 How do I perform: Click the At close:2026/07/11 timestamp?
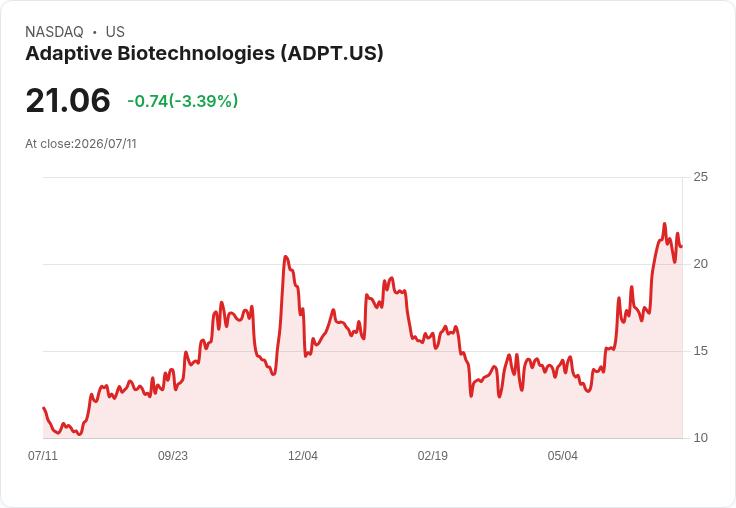(81, 144)
